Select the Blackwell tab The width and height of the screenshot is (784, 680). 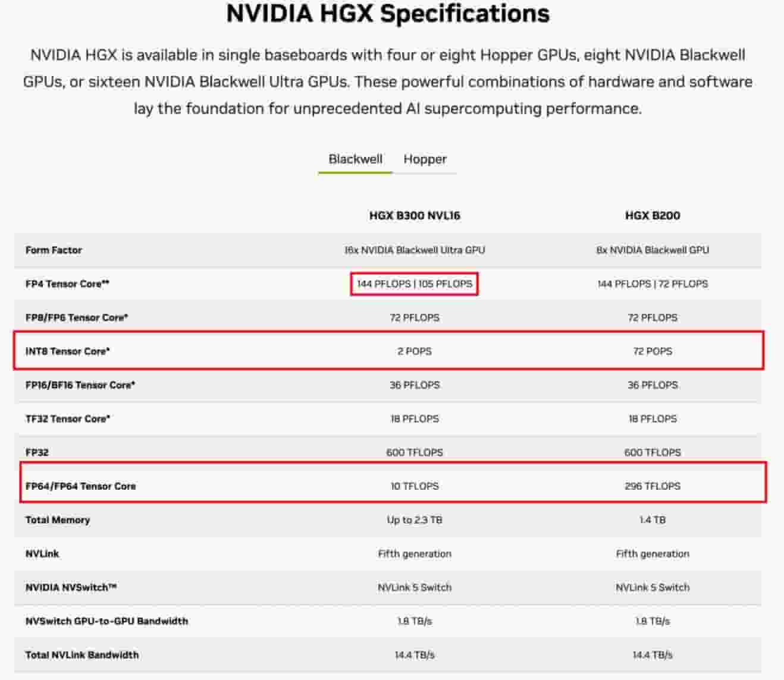pyautogui.click(x=355, y=159)
